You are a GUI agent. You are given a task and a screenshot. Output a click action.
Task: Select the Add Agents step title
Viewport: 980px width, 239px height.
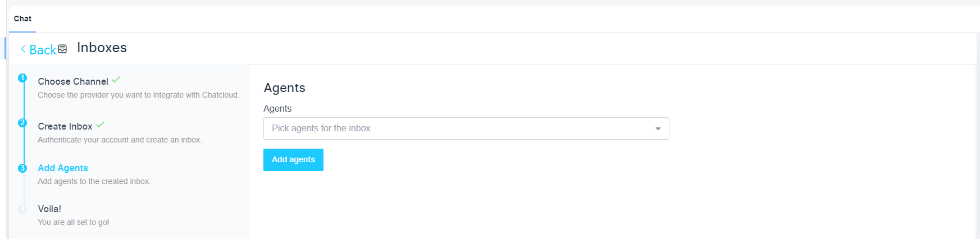[63, 168]
